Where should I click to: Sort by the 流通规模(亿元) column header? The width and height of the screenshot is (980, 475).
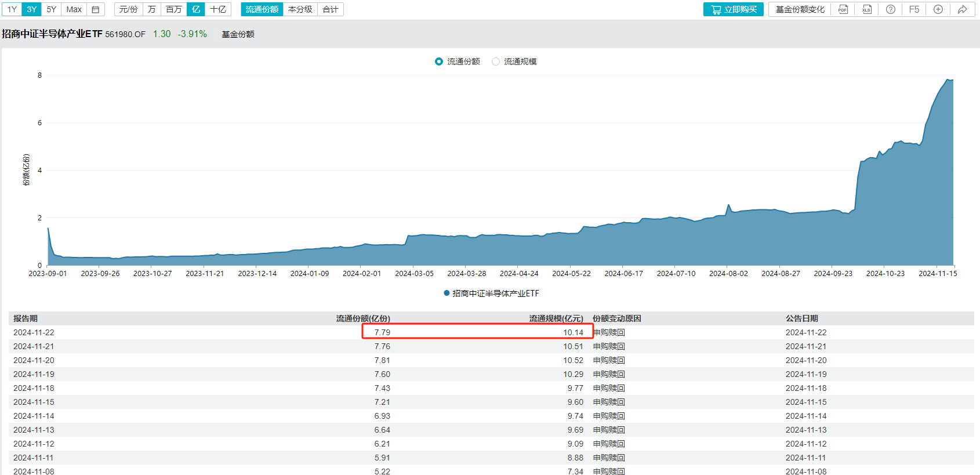click(556, 318)
